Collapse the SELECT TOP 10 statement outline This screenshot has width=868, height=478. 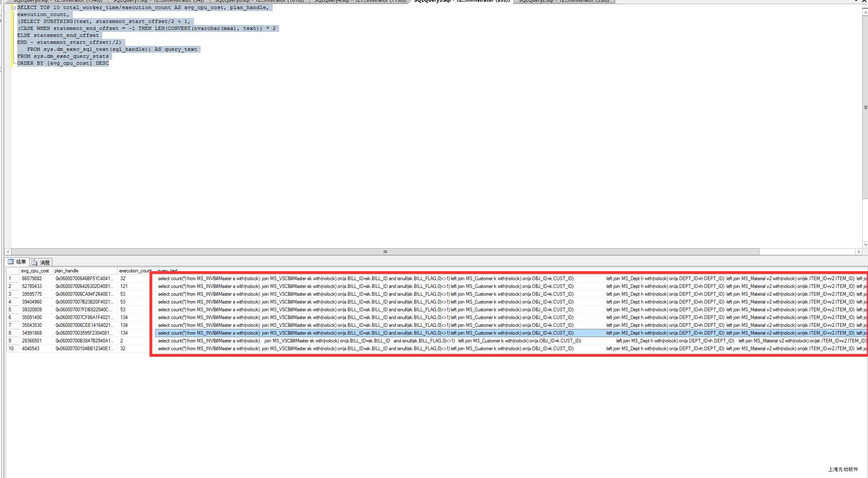[x=14, y=8]
